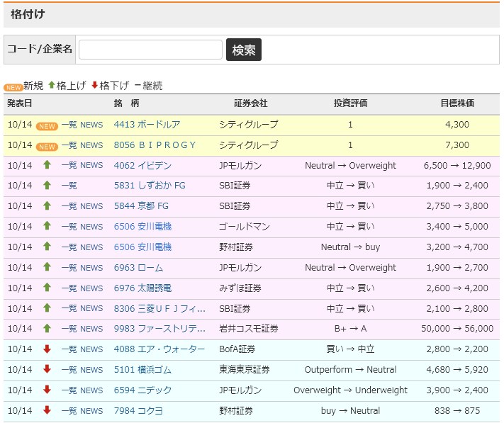The width and height of the screenshot is (504, 423).
Task: Click the green upgrade arrow for ファーストリテイリング
Action: 47,329
